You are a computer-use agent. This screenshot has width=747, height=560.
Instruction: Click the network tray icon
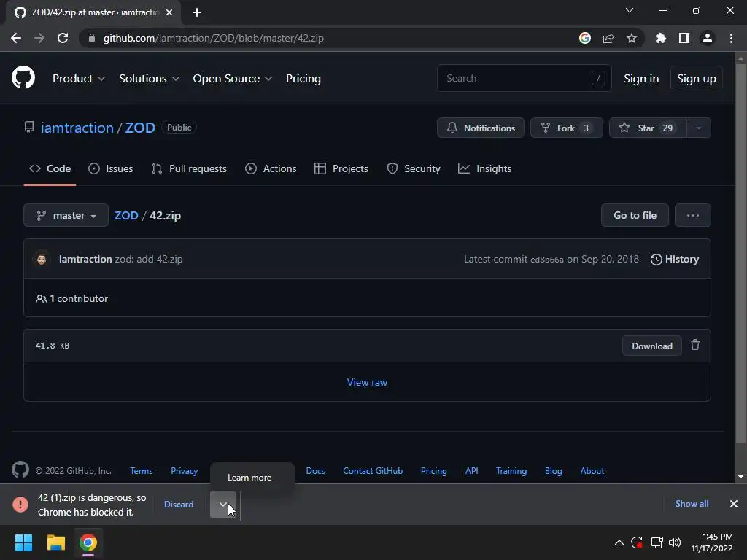(x=657, y=542)
